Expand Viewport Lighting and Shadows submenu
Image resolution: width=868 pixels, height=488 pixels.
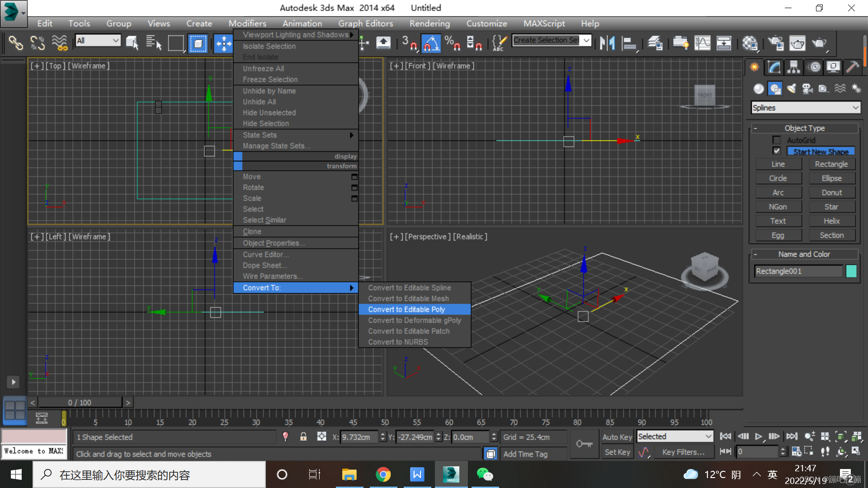(296, 35)
